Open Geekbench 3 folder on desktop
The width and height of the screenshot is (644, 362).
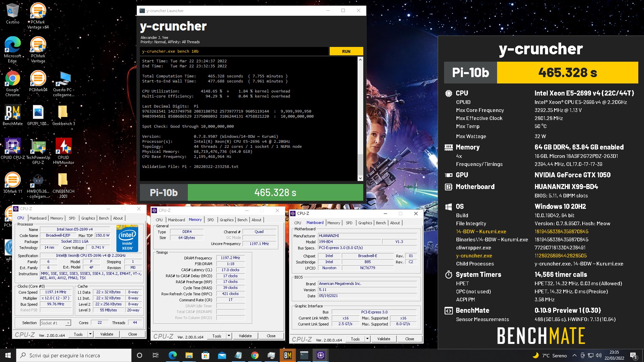click(63, 115)
